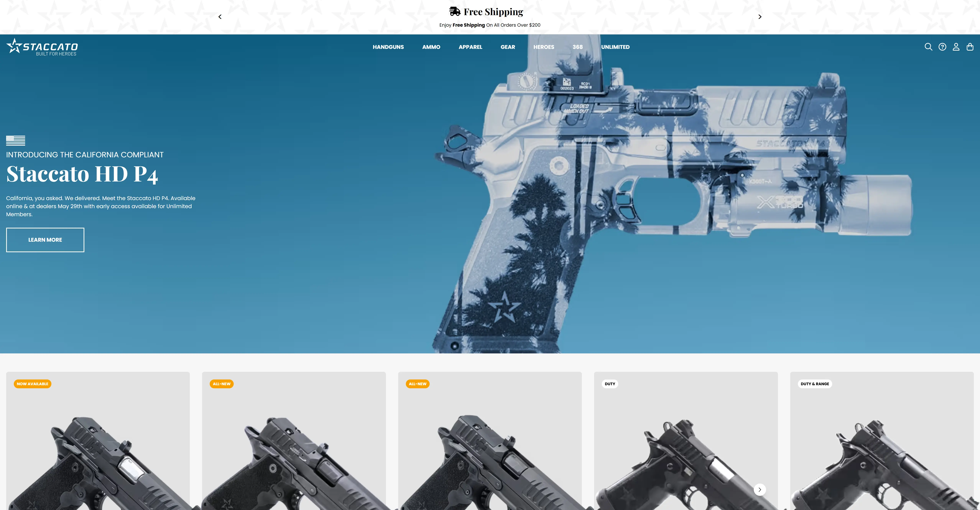This screenshot has width=980, height=510.
Task: Open the search icon in header
Action: [x=928, y=47]
